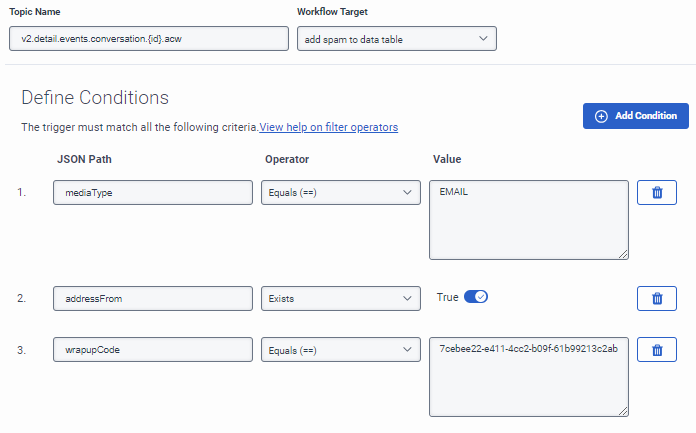Click the Add Condition button

click(635, 116)
